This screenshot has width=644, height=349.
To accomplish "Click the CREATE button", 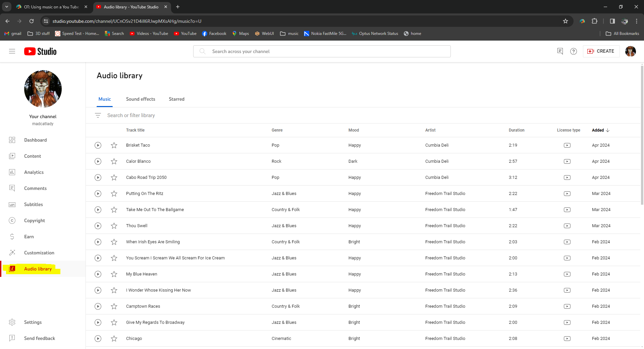I will [601, 51].
